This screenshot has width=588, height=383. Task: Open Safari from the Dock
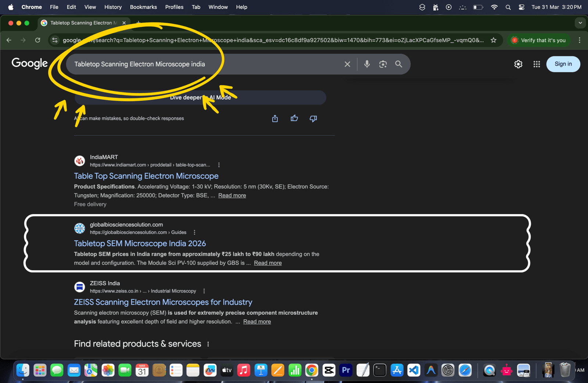click(x=465, y=370)
